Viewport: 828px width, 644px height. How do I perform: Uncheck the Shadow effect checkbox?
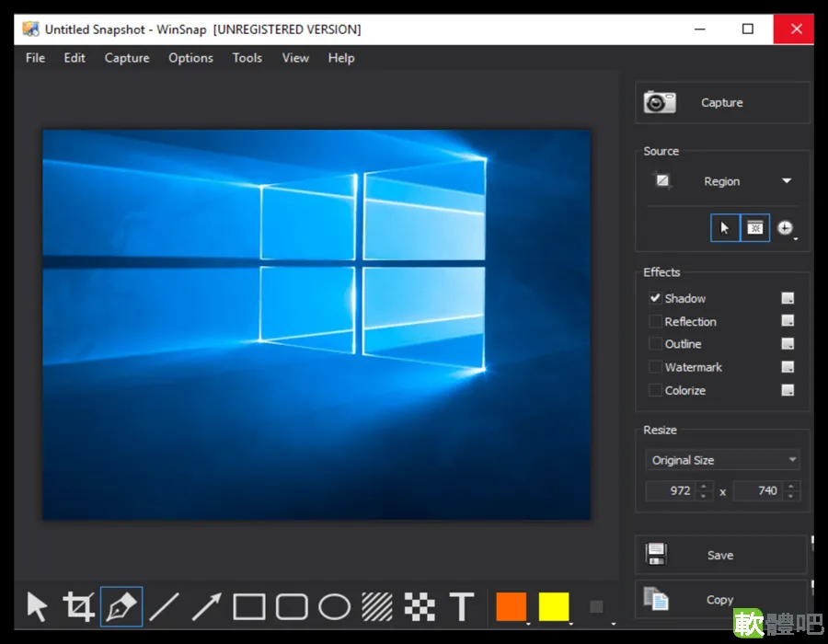pyautogui.click(x=655, y=298)
